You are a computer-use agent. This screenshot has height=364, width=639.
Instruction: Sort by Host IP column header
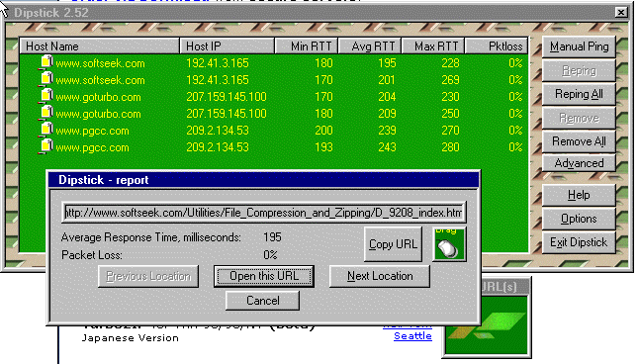[227, 46]
